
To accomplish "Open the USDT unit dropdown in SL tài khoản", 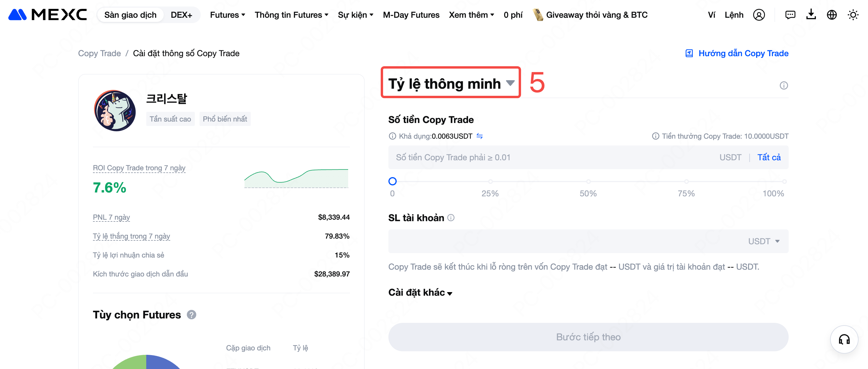I will pos(763,241).
